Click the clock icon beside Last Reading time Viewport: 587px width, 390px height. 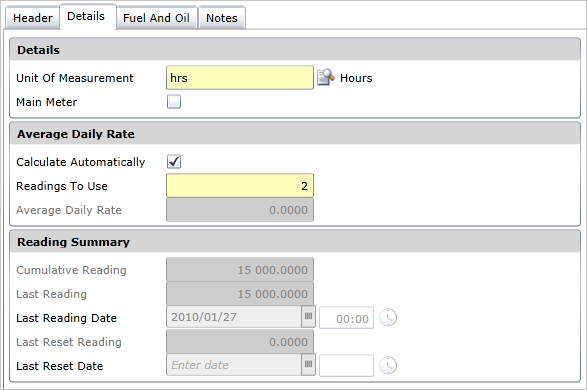coord(388,318)
